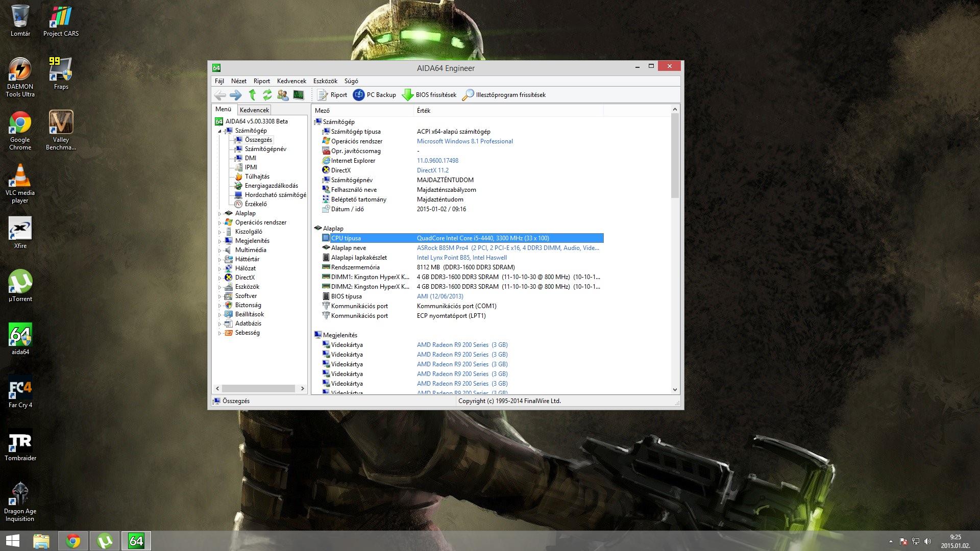Open Far Cry 4 desktop icon

point(20,392)
